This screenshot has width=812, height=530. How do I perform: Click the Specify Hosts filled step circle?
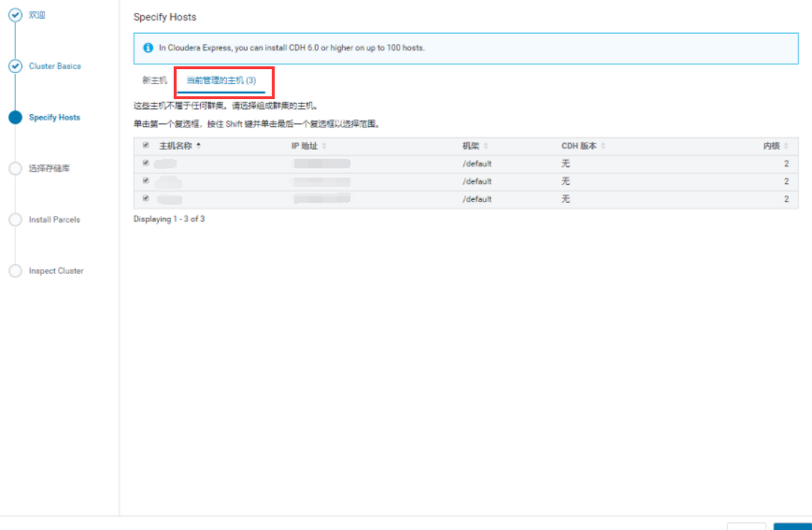(x=16, y=118)
